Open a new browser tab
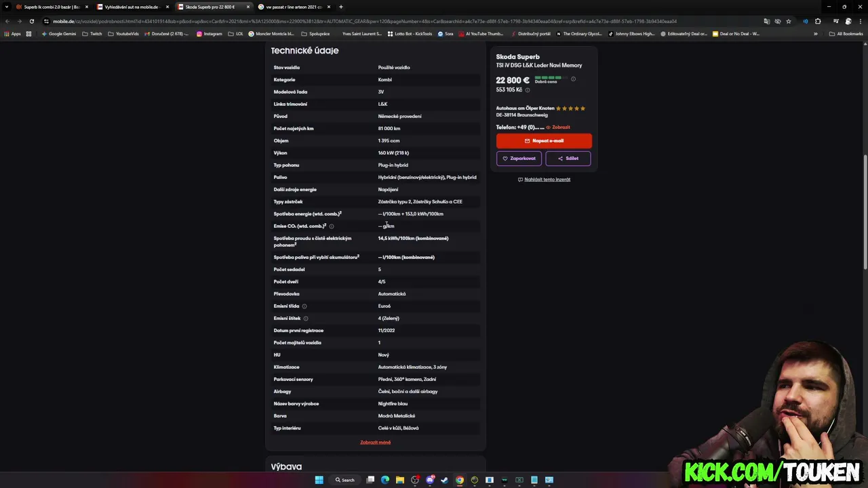Screen dimensions: 868x488 point(340,7)
